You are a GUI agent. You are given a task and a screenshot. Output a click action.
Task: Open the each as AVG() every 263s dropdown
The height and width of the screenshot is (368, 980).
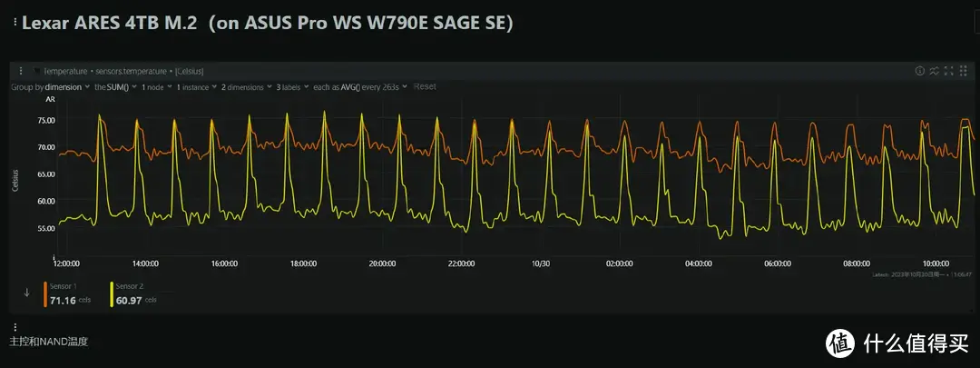click(360, 87)
